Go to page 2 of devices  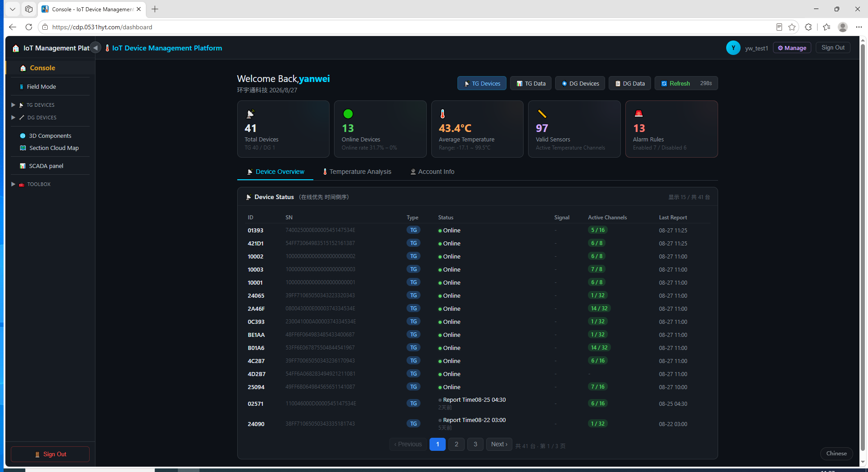[457, 444]
